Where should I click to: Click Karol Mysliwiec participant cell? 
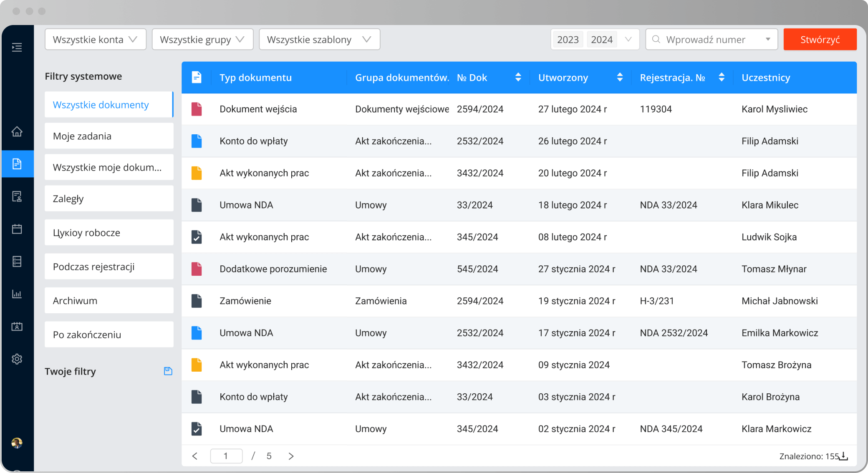tap(775, 109)
